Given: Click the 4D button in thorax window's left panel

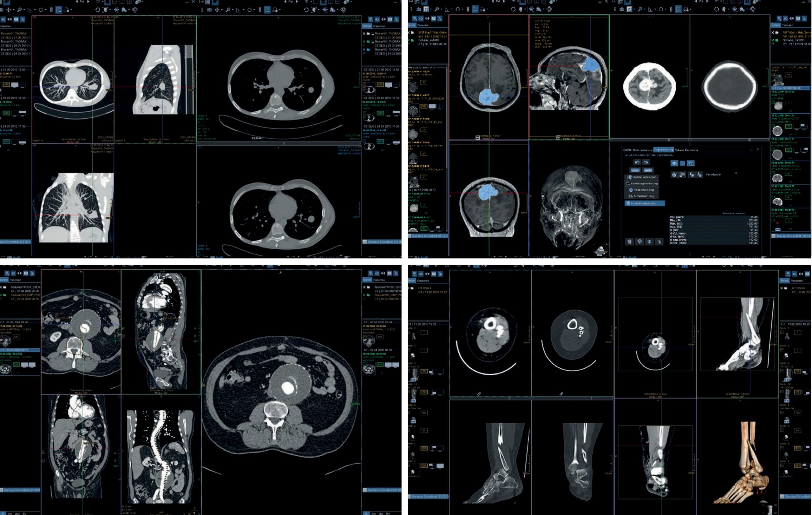Looking at the screenshot, I should [3, 19].
